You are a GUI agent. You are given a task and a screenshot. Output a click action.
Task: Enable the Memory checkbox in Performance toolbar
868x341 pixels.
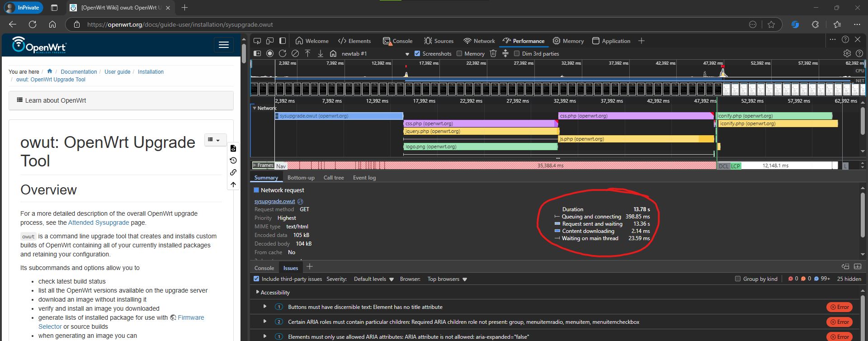[459, 53]
